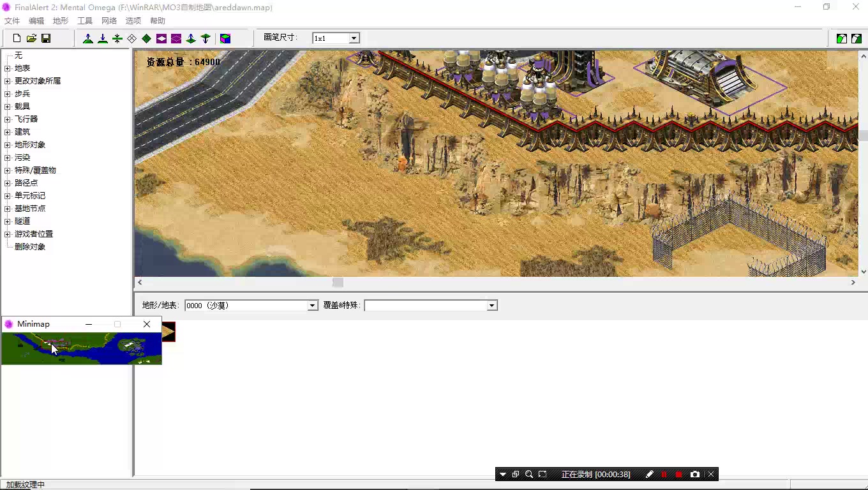Select the 基地节点 tree label
The image size is (868, 490).
click(x=30, y=209)
